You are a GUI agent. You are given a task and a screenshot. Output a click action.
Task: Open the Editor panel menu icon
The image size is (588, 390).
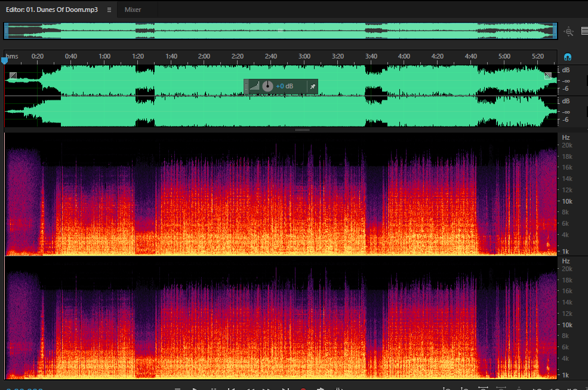[109, 10]
